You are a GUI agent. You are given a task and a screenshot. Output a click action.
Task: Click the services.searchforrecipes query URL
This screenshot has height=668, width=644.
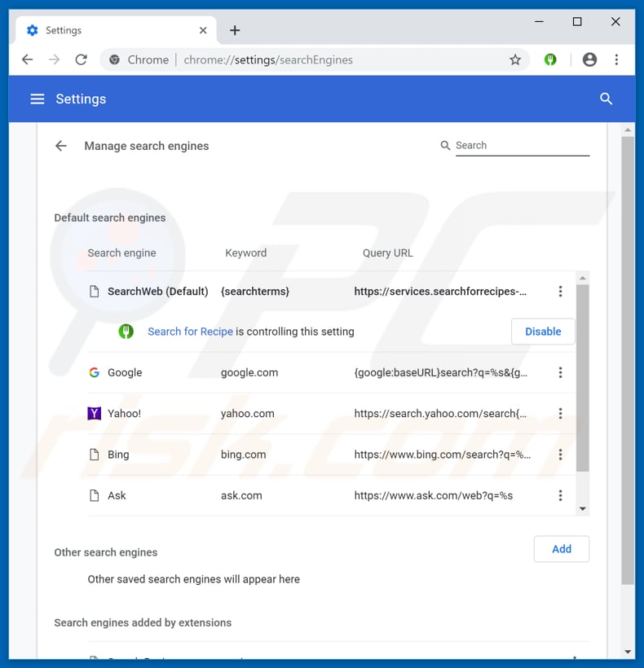pyautogui.click(x=440, y=292)
